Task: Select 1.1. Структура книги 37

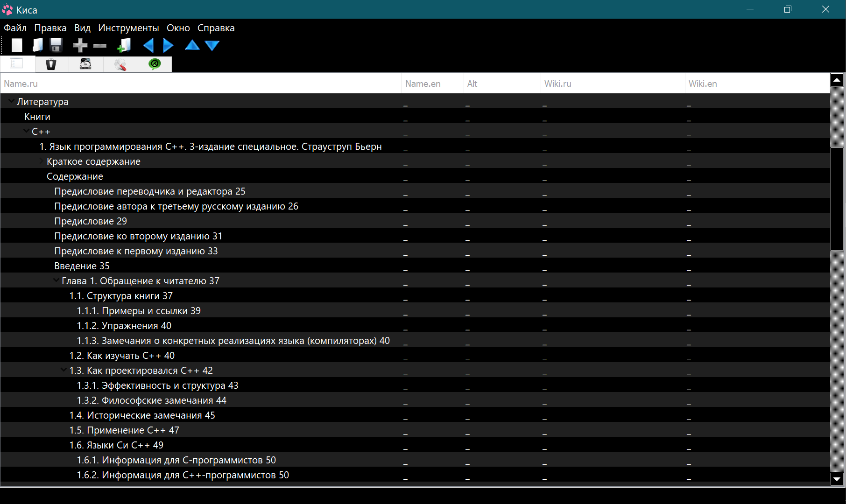Action: [x=415, y=295]
